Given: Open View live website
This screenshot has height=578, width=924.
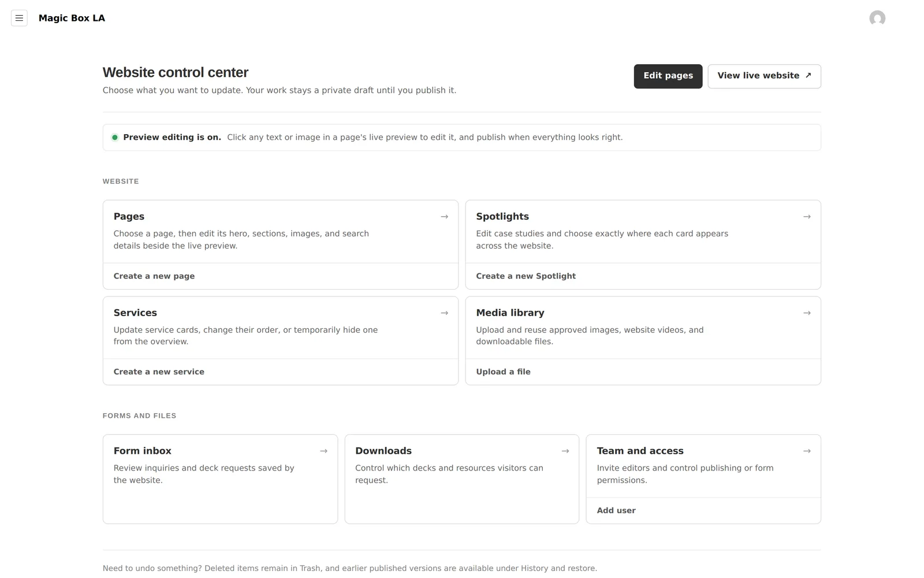Looking at the screenshot, I should click(764, 76).
